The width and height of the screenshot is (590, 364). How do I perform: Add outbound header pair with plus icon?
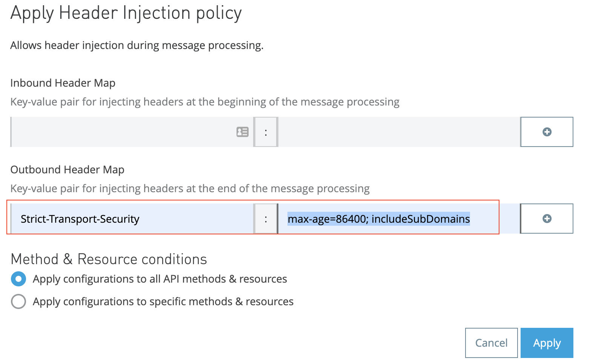coord(547,219)
